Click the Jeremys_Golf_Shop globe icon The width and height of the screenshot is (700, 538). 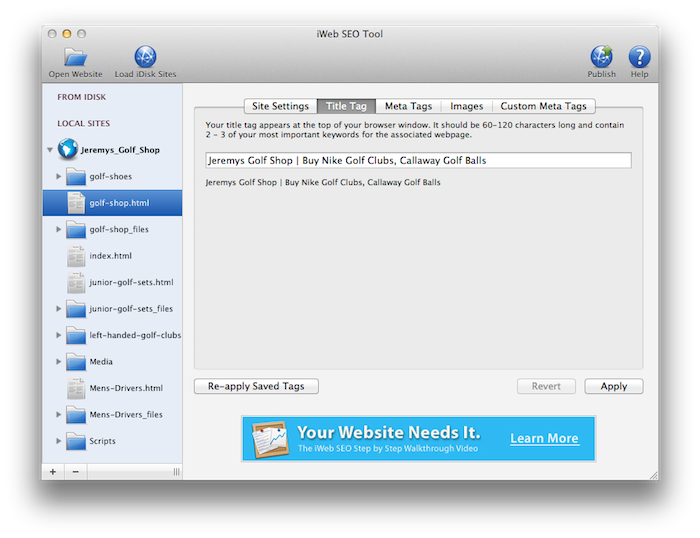click(x=68, y=149)
